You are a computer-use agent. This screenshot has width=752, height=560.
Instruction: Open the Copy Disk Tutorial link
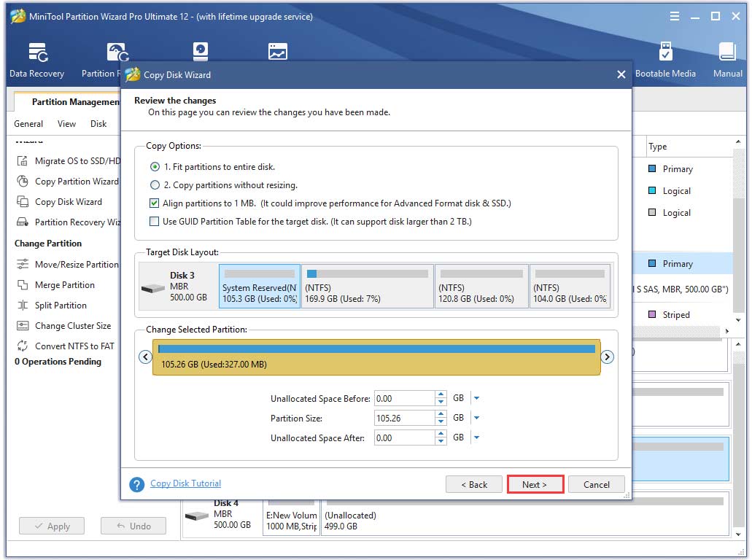click(185, 483)
